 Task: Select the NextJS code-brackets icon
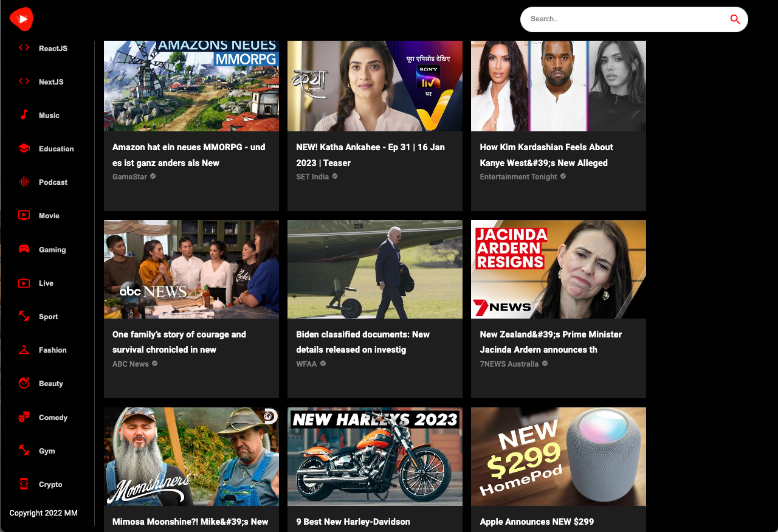[x=24, y=81]
